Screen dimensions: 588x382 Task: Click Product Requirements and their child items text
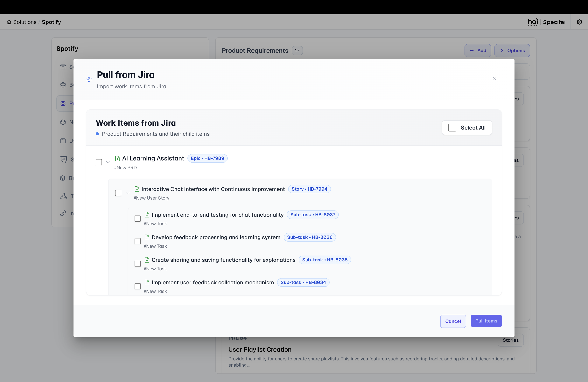[x=156, y=134]
